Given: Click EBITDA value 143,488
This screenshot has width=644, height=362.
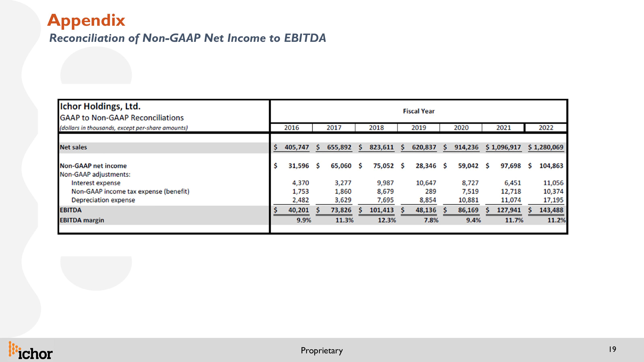Looking at the screenshot, I should 551,210.
